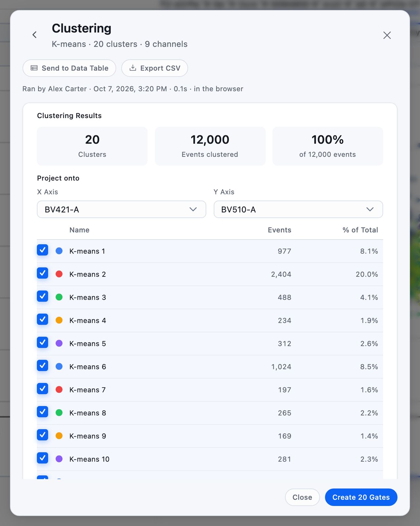Uncheck the K-means 2 checkbox

point(43,273)
